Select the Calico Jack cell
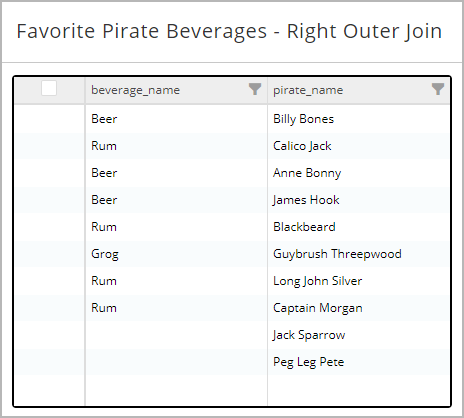The image size is (464, 418). [x=359, y=146]
